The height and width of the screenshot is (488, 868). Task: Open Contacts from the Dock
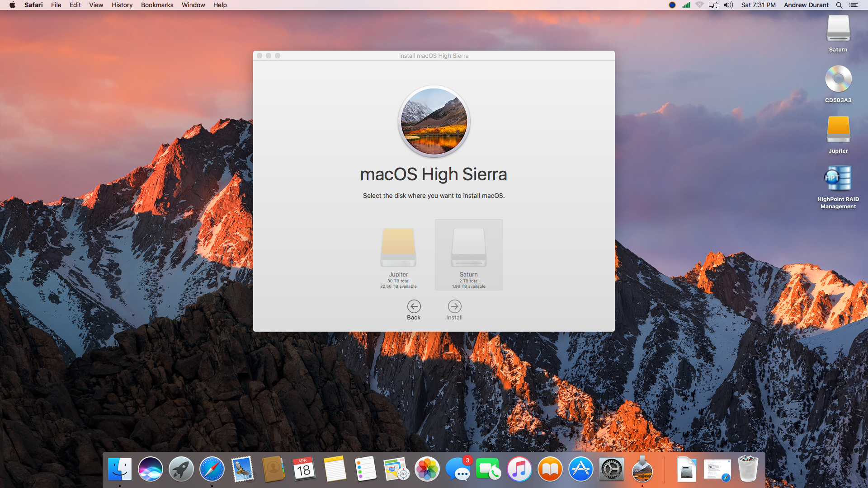click(274, 469)
